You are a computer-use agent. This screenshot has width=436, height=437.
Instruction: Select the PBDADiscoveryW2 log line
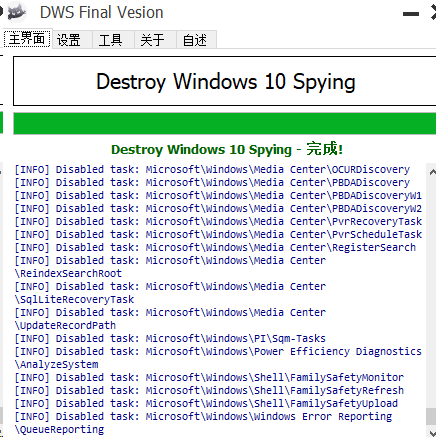pos(218,209)
